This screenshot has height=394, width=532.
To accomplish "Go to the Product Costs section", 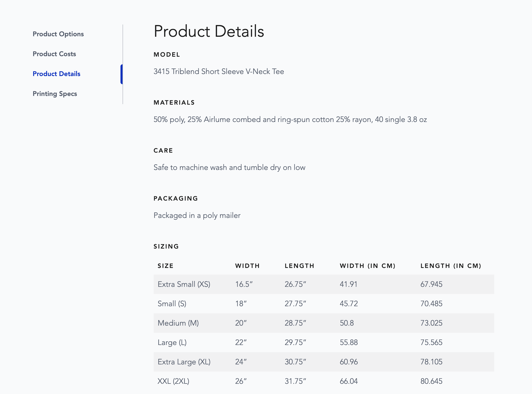I will point(54,54).
